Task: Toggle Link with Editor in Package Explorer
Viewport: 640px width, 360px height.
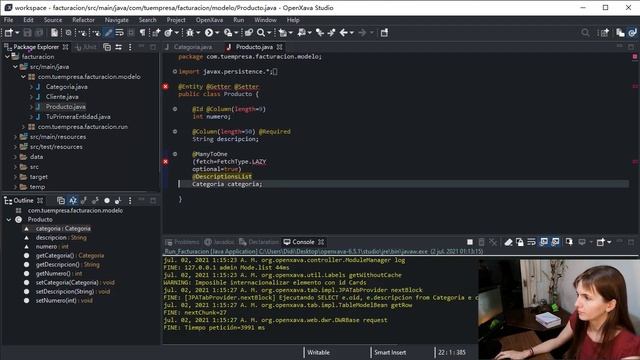Action: click(x=118, y=47)
